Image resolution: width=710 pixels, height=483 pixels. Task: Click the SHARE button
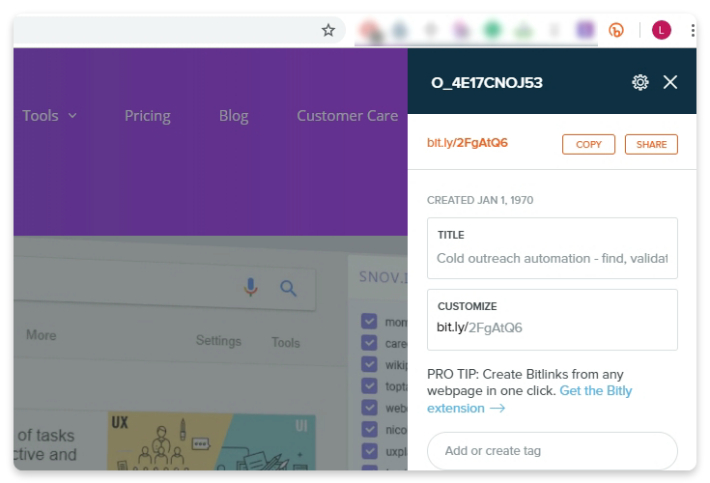pyautogui.click(x=651, y=144)
